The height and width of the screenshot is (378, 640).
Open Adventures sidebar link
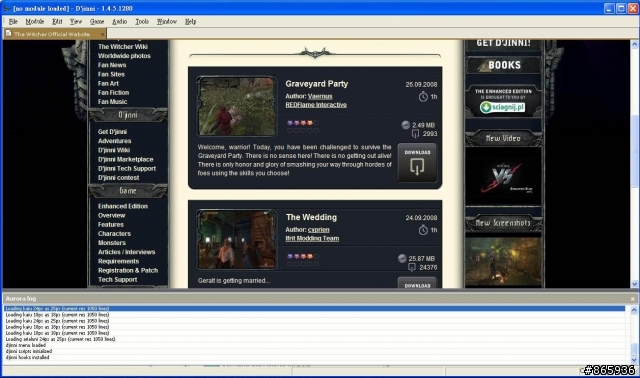tap(114, 141)
